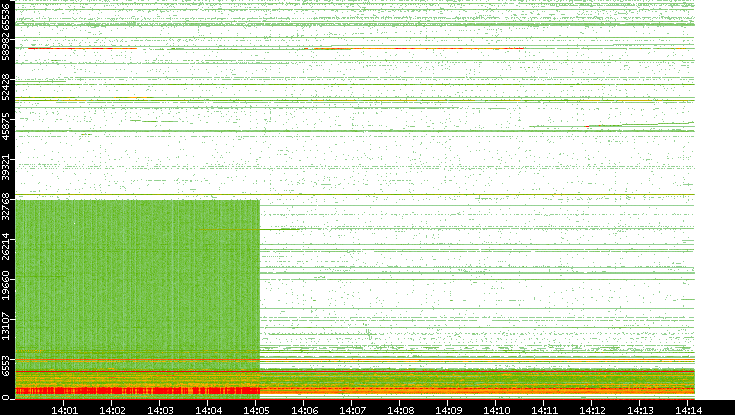Click the 26214 vertical axis label
This screenshot has width=735, height=415.
pos(7,244)
